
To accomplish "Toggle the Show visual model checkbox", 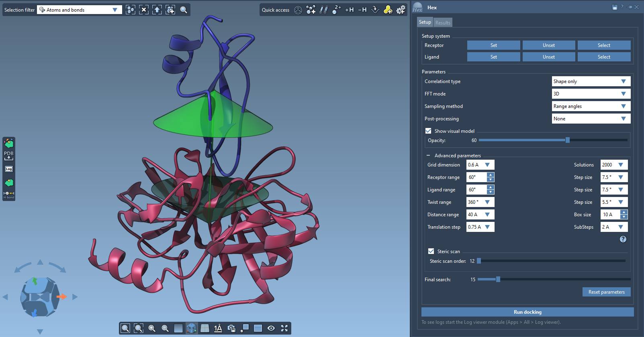I will (x=428, y=131).
